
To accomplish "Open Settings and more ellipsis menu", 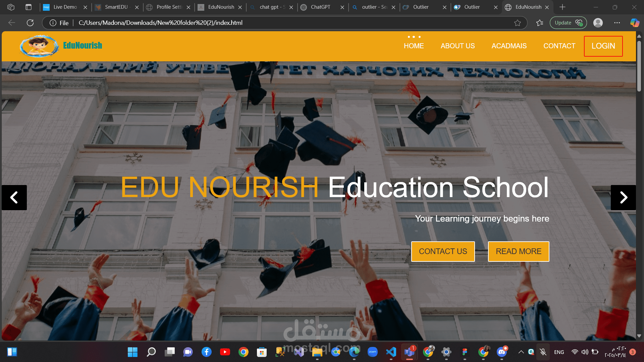I will pos(617,23).
